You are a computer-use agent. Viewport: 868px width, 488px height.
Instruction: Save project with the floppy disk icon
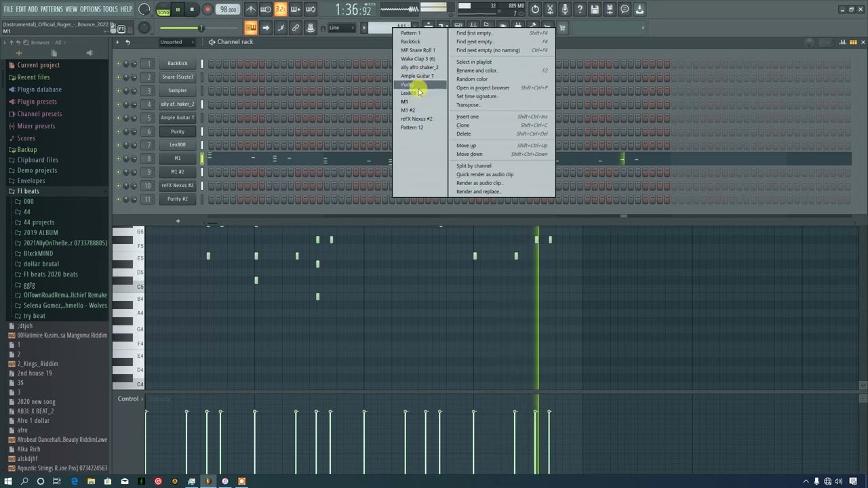click(x=595, y=9)
